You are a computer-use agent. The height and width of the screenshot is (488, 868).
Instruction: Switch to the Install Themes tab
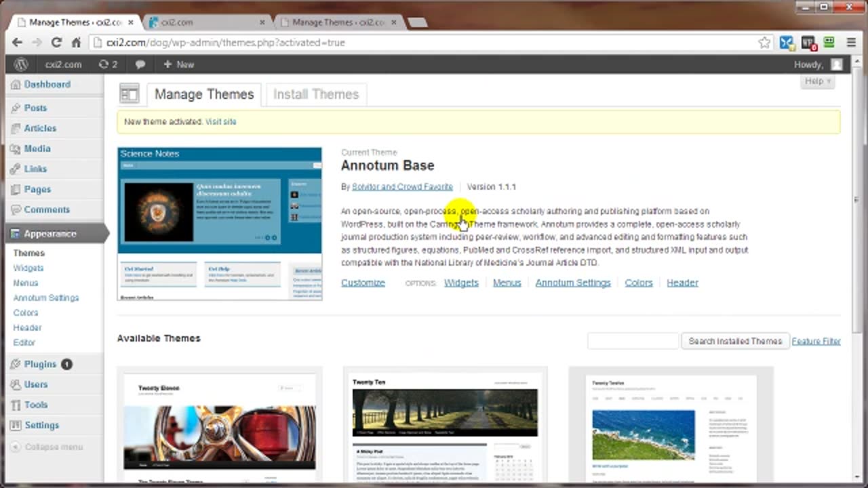(316, 94)
